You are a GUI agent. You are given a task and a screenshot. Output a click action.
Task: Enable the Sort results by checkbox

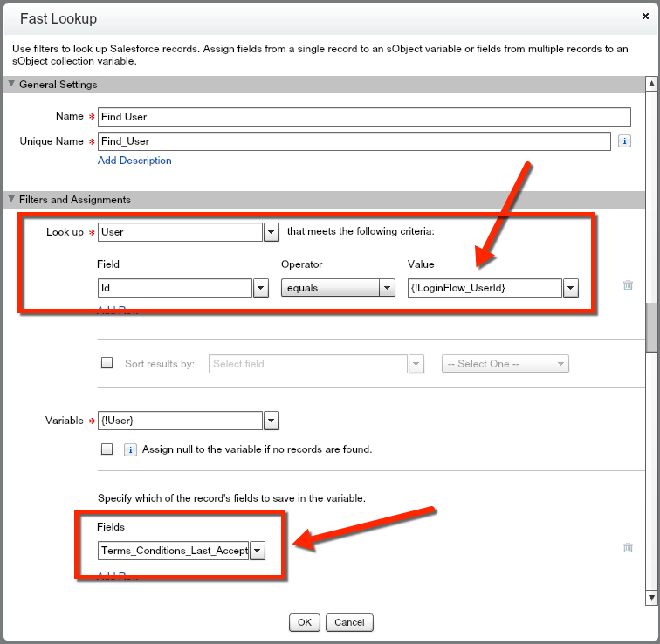(107, 363)
